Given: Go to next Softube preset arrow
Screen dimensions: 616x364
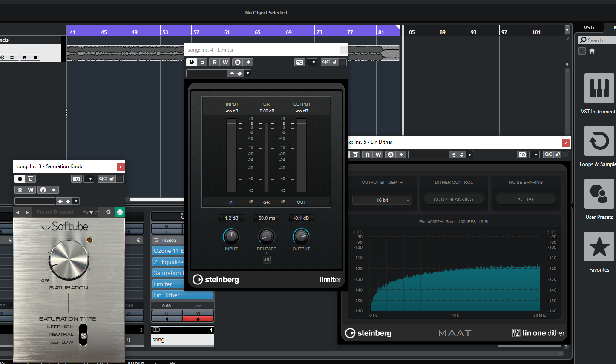Looking at the screenshot, I should tap(27, 212).
